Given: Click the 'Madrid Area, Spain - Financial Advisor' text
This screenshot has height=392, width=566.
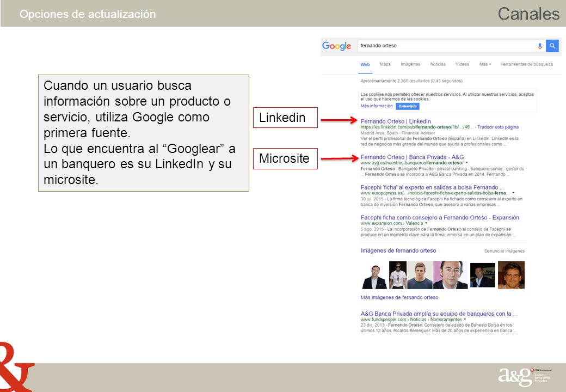Looking at the screenshot, I should [x=398, y=133].
